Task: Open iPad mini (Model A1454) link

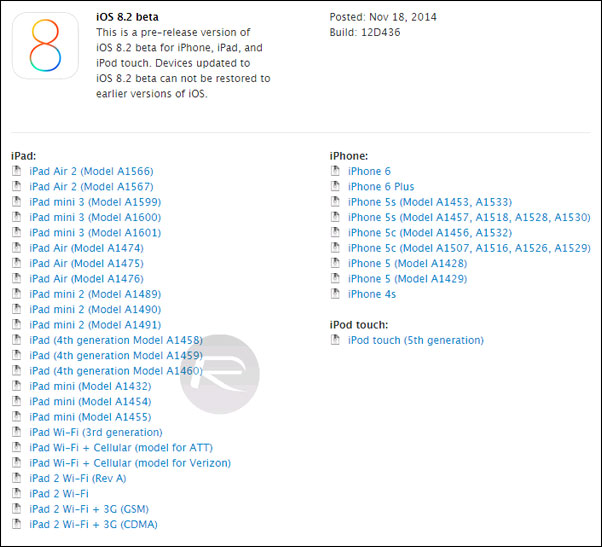Action: click(90, 402)
